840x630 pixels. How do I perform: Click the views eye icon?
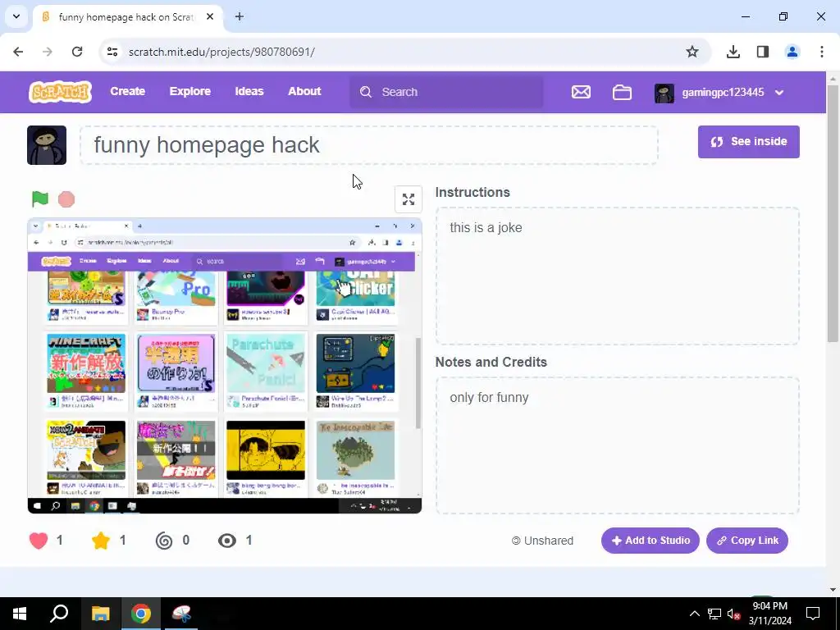(227, 541)
